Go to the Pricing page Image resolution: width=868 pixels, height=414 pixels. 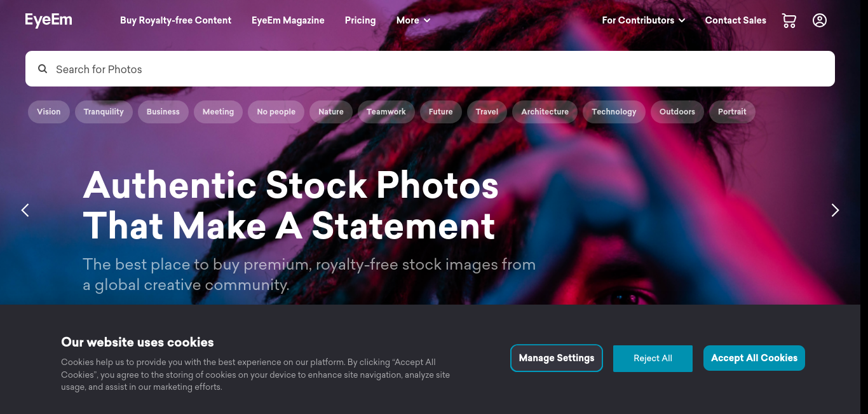(360, 20)
